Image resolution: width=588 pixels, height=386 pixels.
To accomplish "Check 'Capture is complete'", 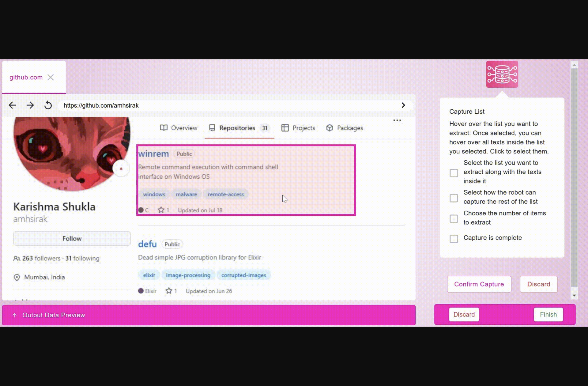I will [454, 239].
